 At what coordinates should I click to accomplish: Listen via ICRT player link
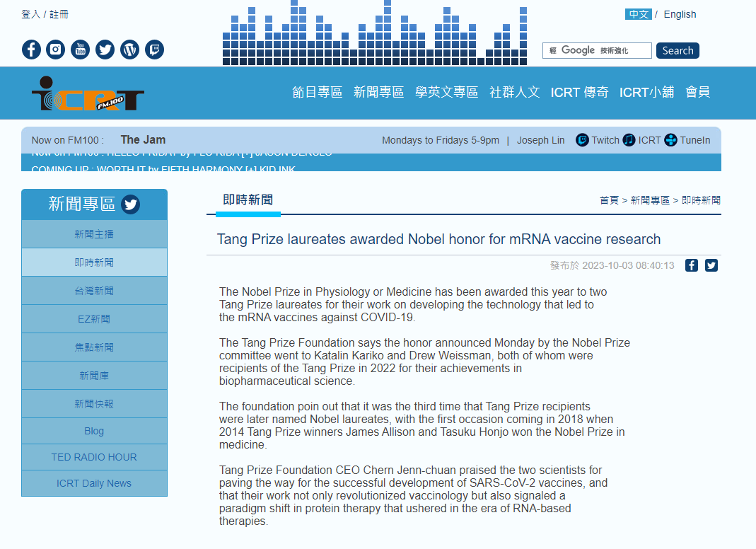click(641, 140)
